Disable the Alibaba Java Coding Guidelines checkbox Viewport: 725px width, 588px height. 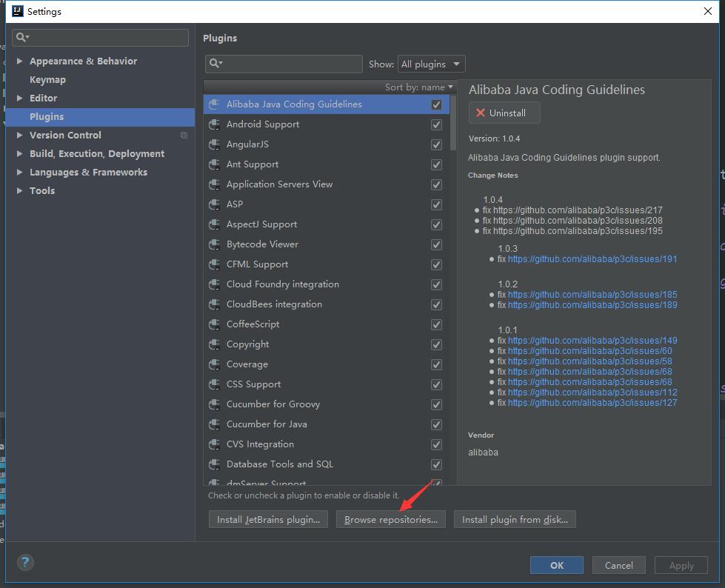(x=436, y=104)
